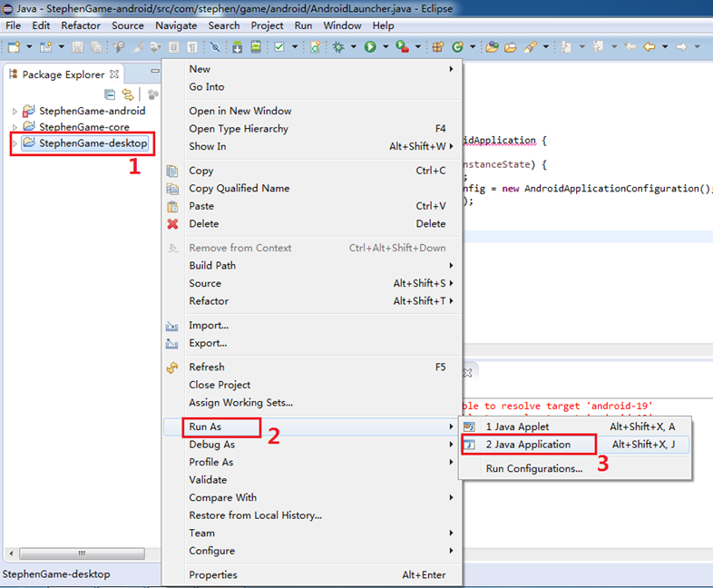Image resolution: width=713 pixels, height=588 pixels.
Task: Click the Debug bug toolbar icon
Action: coord(338,47)
